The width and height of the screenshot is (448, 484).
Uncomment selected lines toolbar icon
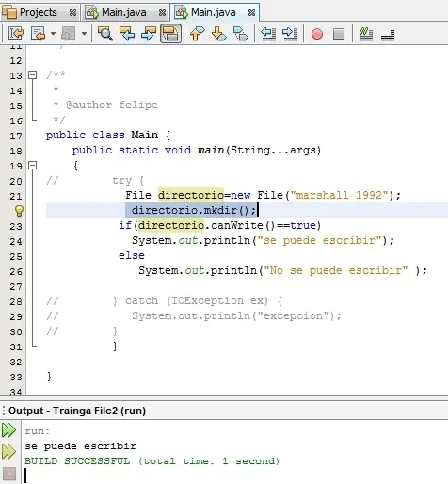click(x=388, y=35)
